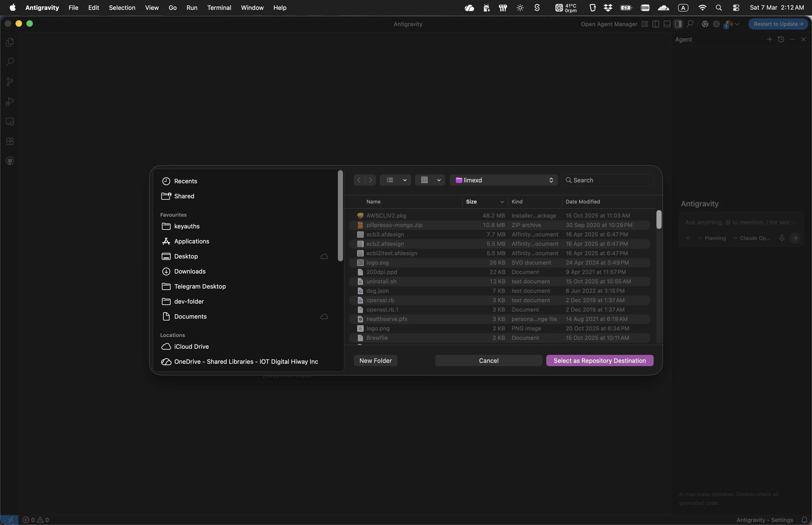
Task: Start a new Agent conversation with the plus icon
Action: pos(769,39)
